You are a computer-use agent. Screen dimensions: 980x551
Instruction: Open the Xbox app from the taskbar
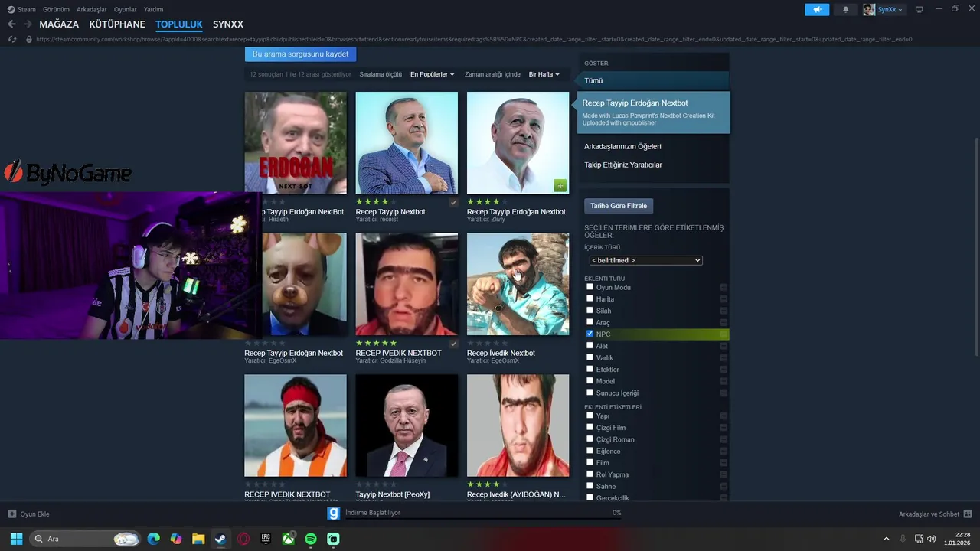click(289, 539)
